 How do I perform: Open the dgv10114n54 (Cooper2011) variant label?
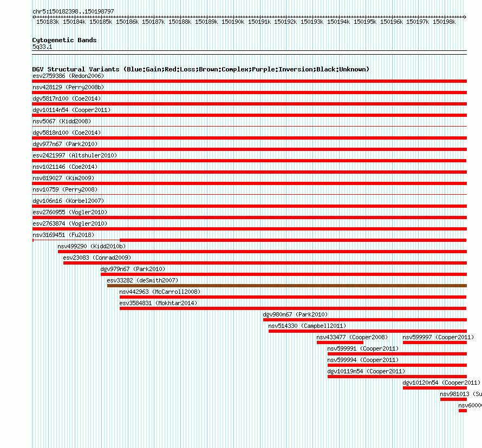(71, 110)
